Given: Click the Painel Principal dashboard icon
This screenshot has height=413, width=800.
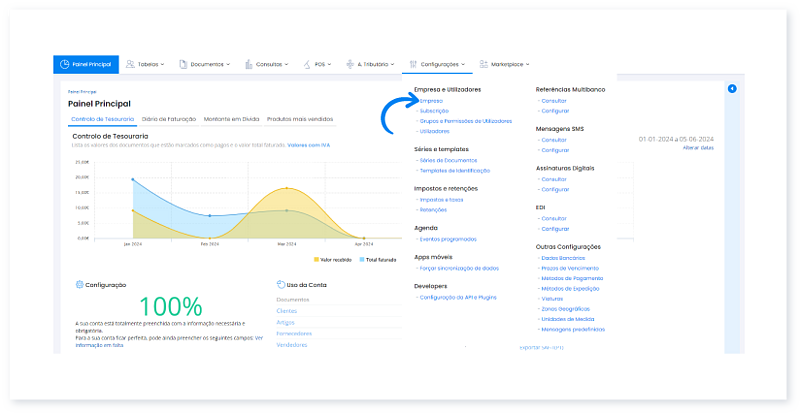Looking at the screenshot, I should [x=64, y=64].
